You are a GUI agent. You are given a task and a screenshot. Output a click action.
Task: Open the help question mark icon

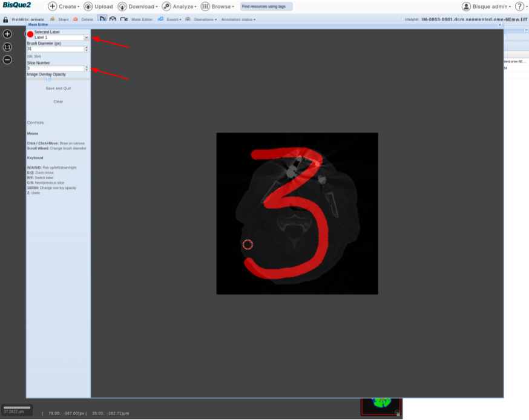point(519,7)
